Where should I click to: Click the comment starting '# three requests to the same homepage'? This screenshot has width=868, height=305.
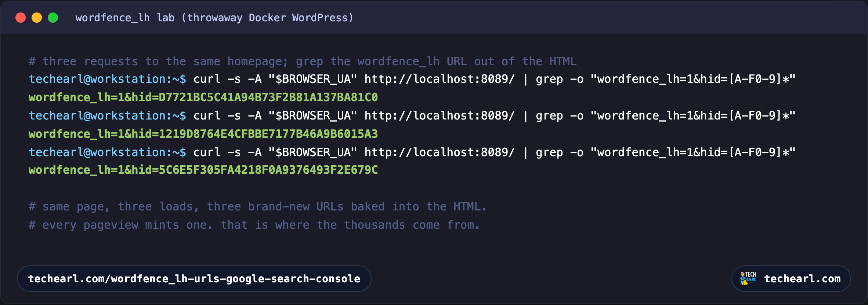click(x=303, y=61)
